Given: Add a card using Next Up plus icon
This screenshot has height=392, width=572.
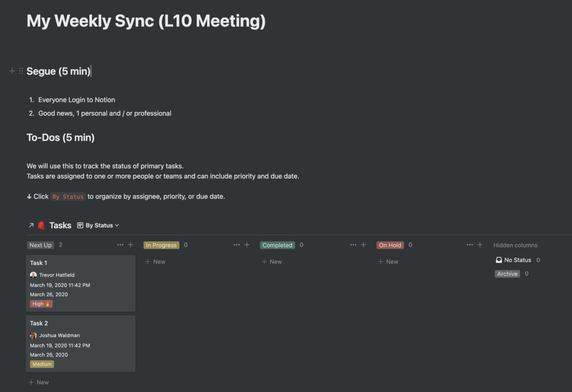Looking at the screenshot, I should pyautogui.click(x=130, y=245).
